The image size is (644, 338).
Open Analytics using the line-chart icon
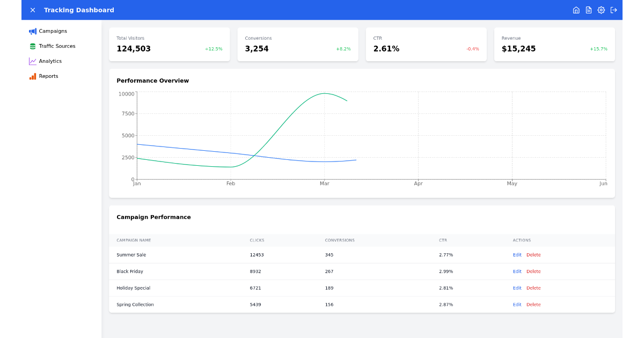click(x=32, y=61)
